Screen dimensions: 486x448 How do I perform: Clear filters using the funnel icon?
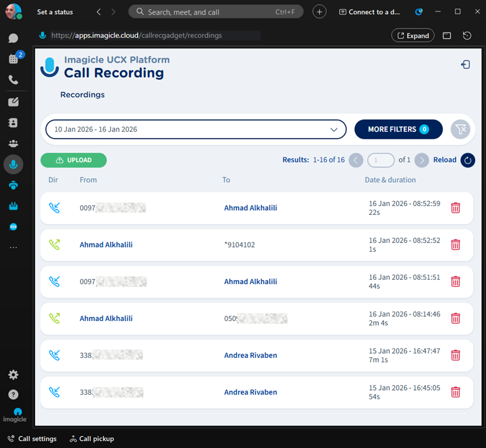pyautogui.click(x=460, y=129)
